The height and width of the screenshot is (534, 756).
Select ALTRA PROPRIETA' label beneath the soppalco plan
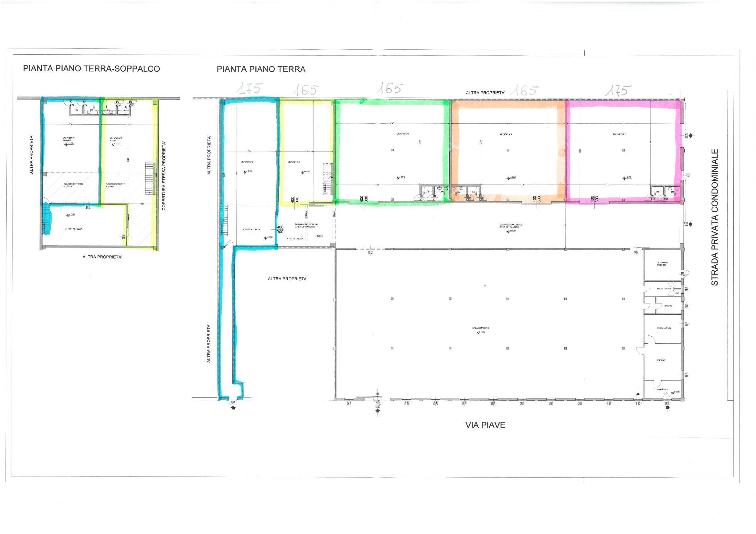tap(102, 257)
